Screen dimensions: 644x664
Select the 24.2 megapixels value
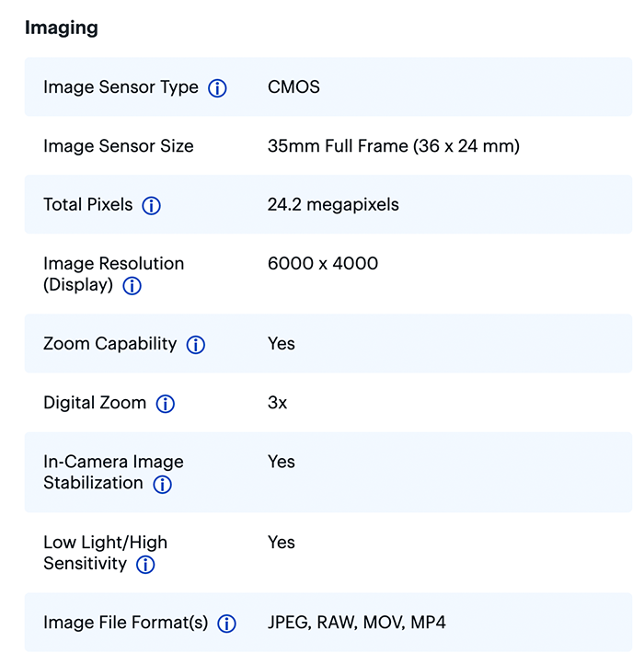coord(333,205)
